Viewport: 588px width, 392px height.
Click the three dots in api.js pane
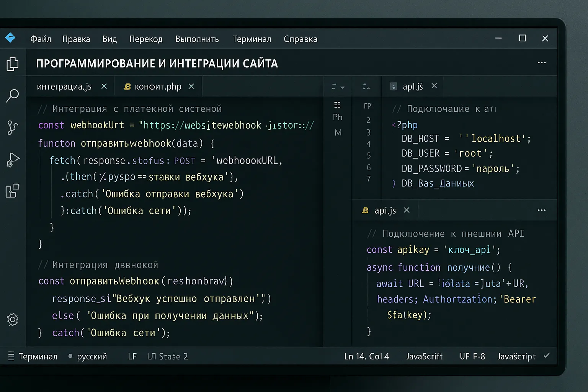coord(542,210)
